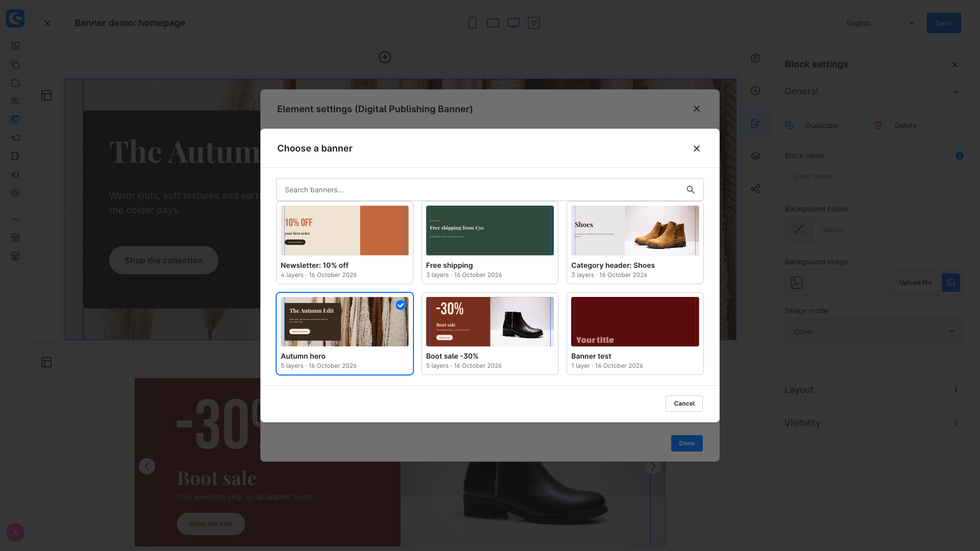Open Marketing megaphone icon in left sidebar

tap(15, 138)
